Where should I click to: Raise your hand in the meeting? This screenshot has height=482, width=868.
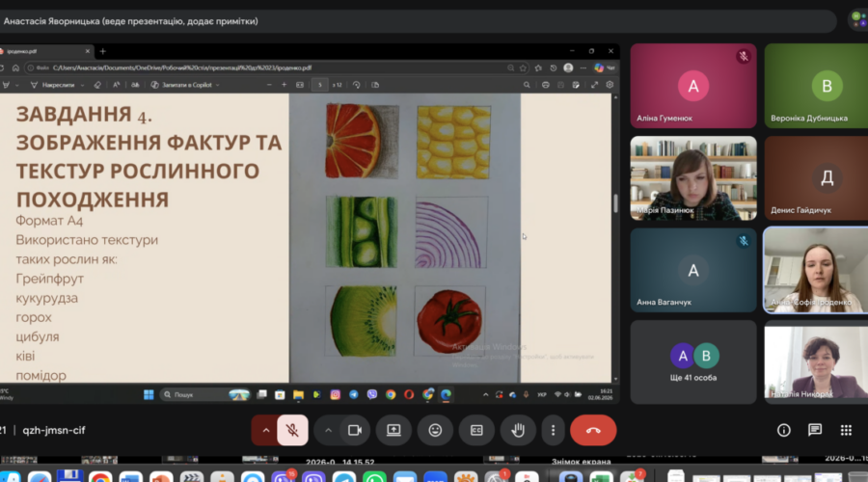(518, 430)
